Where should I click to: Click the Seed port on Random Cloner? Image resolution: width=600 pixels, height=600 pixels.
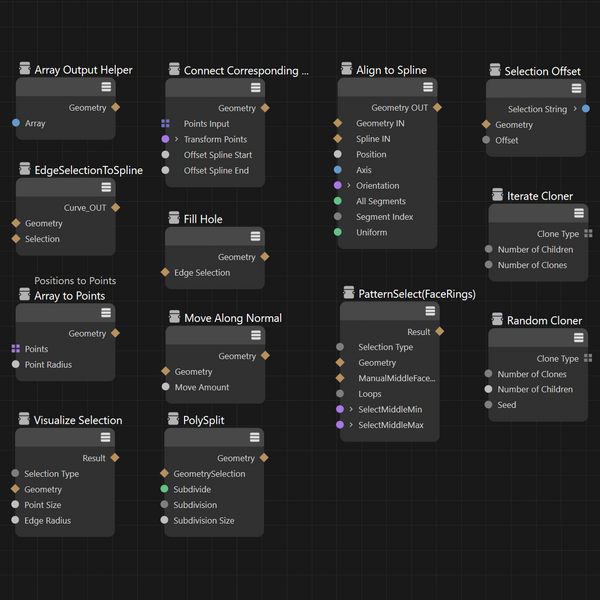pyautogui.click(x=488, y=404)
